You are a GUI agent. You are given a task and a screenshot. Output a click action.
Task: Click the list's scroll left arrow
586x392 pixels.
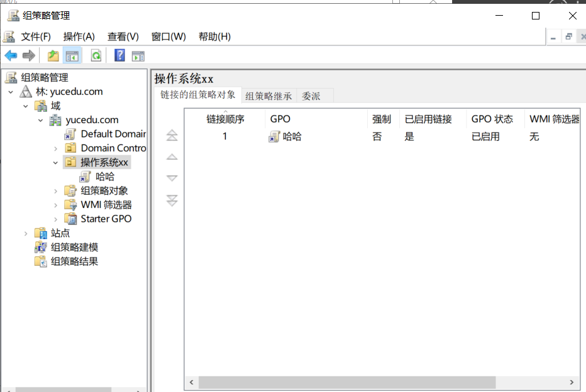click(x=192, y=383)
